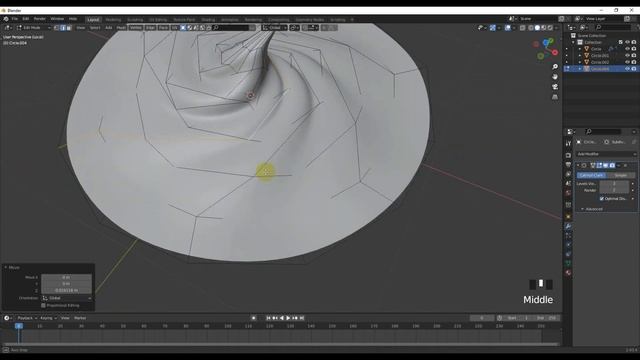Select Catmull-Clark subdivision type
640x360 pixels.
click(591, 175)
